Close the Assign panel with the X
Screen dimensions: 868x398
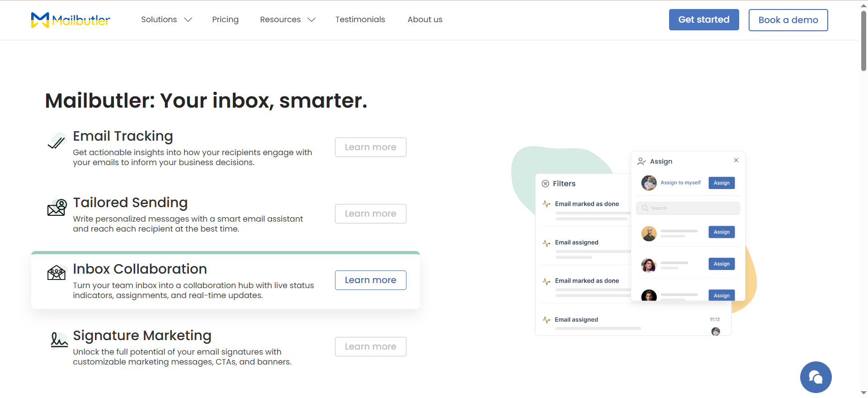click(x=736, y=160)
